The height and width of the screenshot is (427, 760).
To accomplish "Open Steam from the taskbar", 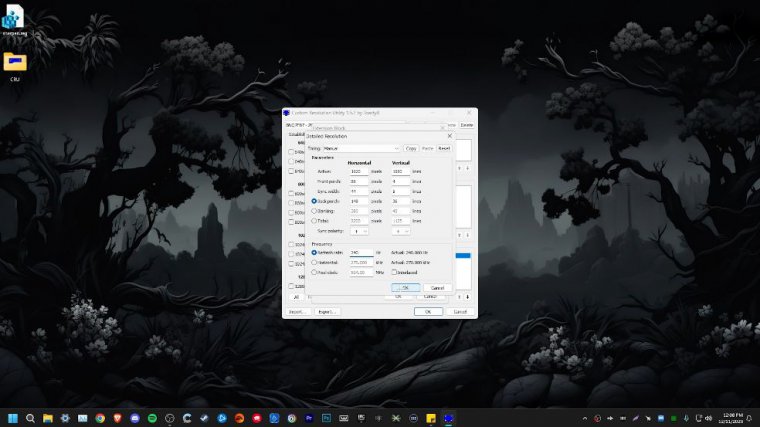I will tap(204, 417).
